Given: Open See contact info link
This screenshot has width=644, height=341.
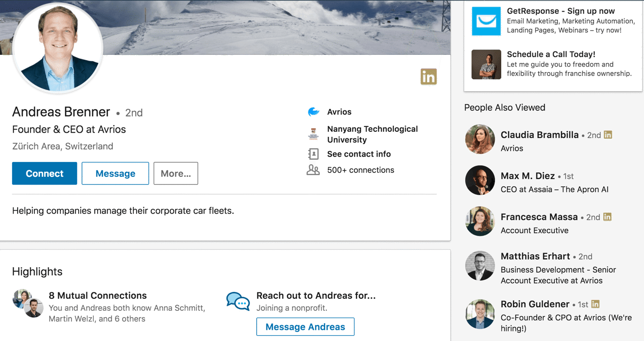Looking at the screenshot, I should click(359, 154).
